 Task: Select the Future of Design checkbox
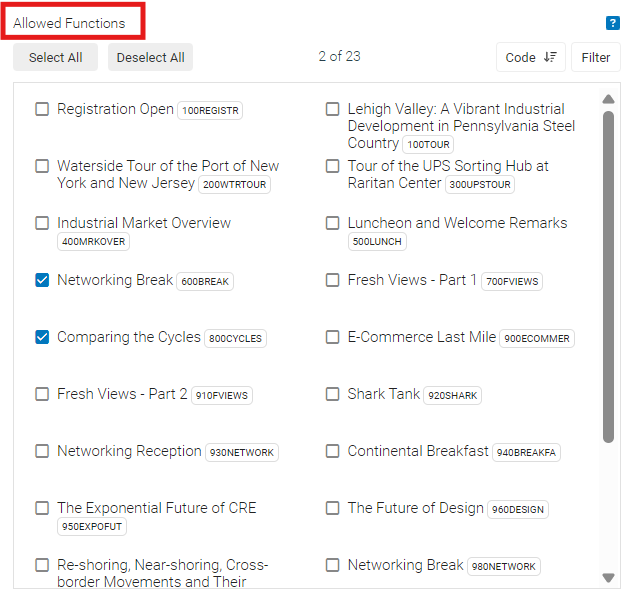pyautogui.click(x=332, y=508)
